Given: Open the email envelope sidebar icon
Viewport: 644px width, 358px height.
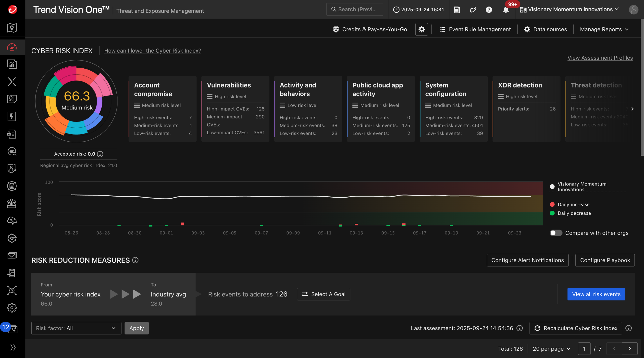Looking at the screenshot, I should [x=12, y=255].
